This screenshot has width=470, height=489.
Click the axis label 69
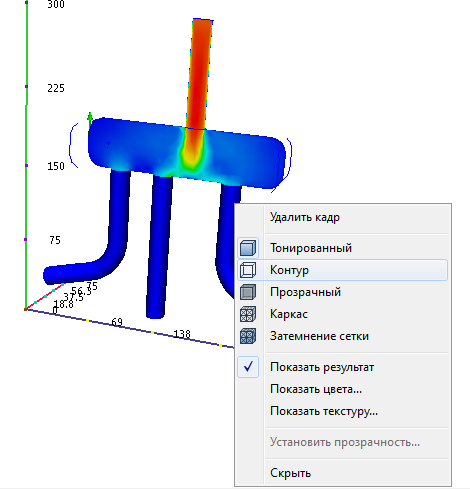pyautogui.click(x=117, y=322)
